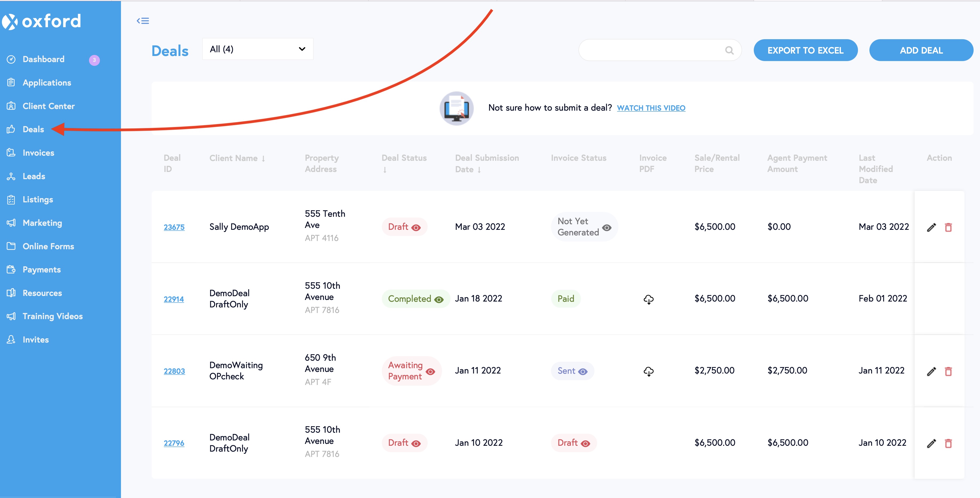980x498 pixels.
Task: Click the EXPORT TO EXCEL button
Action: click(805, 50)
